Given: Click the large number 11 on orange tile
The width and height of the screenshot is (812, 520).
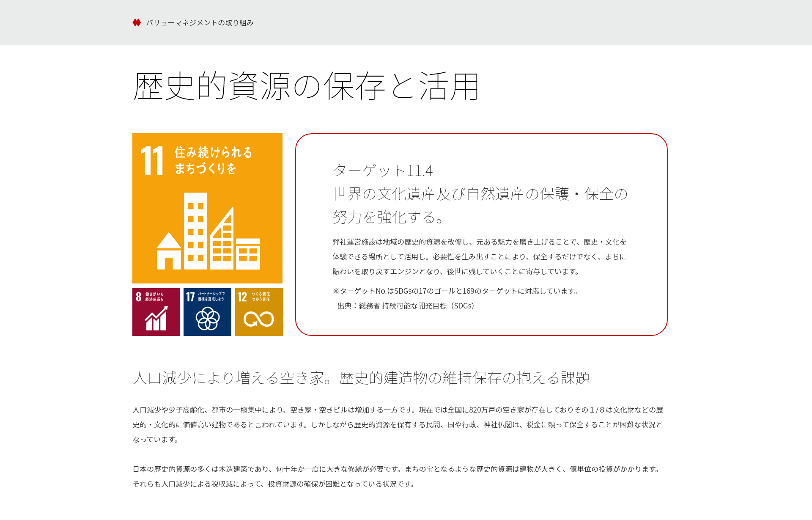Looking at the screenshot, I should point(152,161).
